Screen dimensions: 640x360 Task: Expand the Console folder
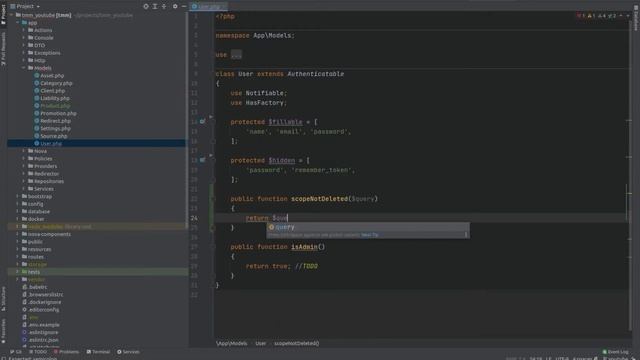click(x=24, y=38)
